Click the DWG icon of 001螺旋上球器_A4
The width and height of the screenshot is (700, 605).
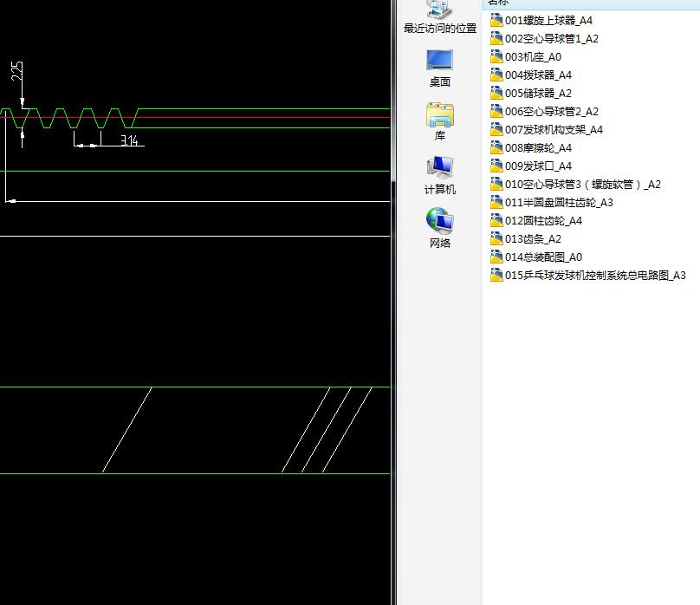tap(496, 20)
